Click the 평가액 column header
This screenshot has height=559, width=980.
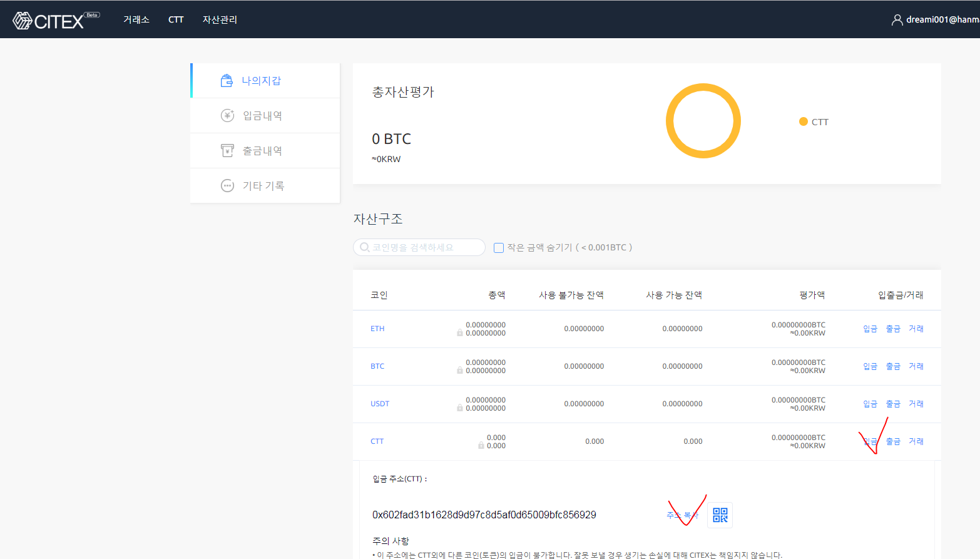click(x=812, y=295)
